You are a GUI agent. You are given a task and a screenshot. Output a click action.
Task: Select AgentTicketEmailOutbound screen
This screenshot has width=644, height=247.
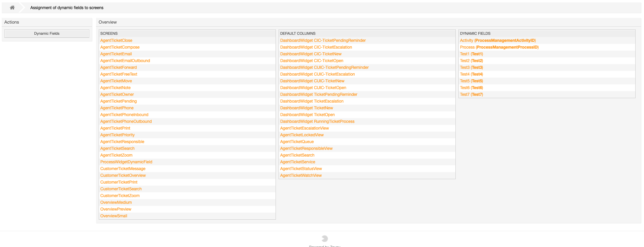[125, 61]
